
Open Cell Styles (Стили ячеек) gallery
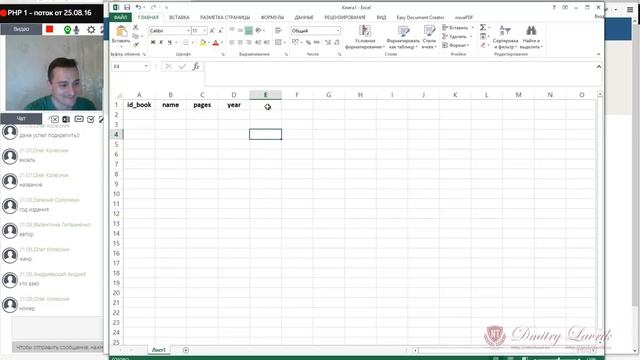coord(429,37)
